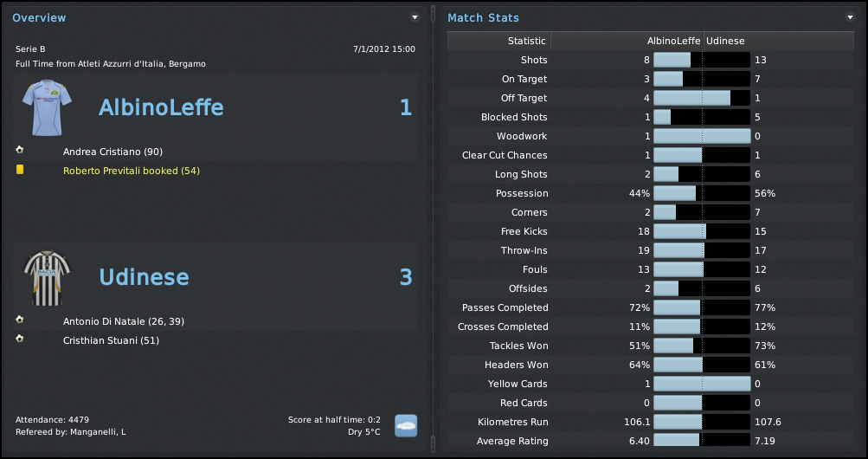
Task: Sort by the Statistic column header
Action: click(x=526, y=41)
